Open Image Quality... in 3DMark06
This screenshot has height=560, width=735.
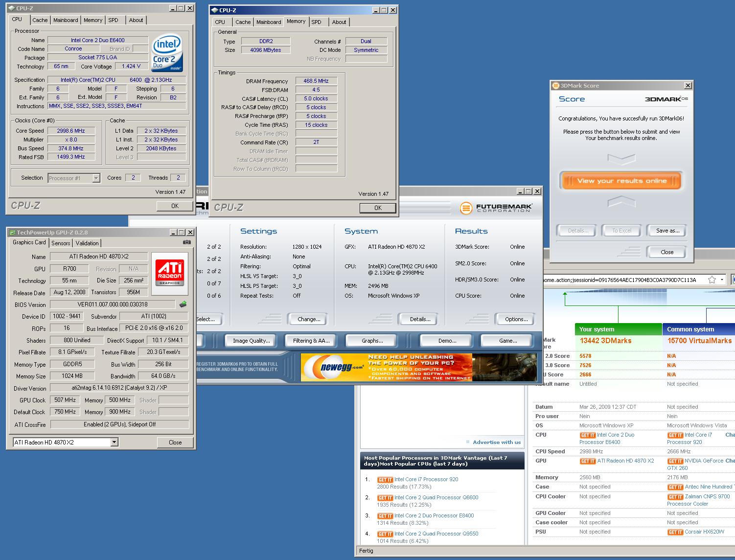(x=251, y=341)
